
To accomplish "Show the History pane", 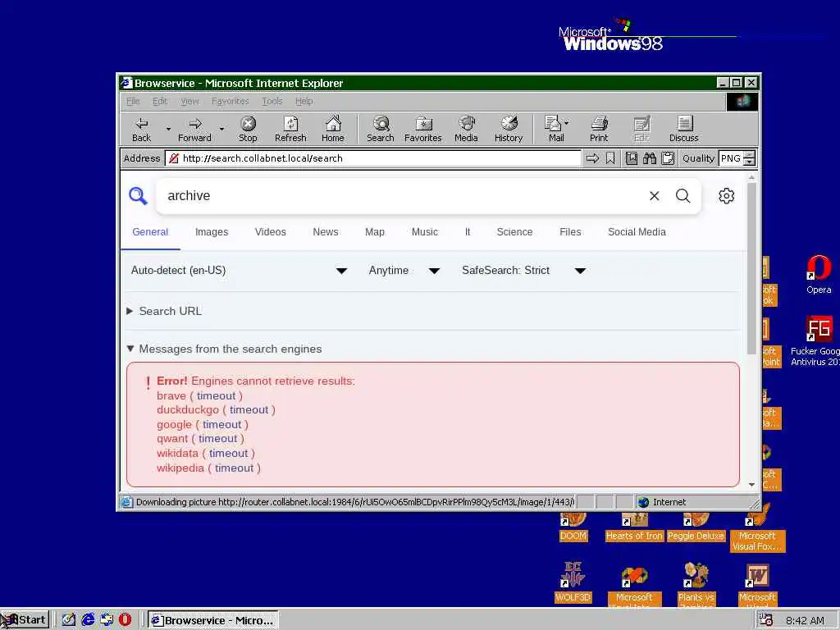I will coord(509,130).
